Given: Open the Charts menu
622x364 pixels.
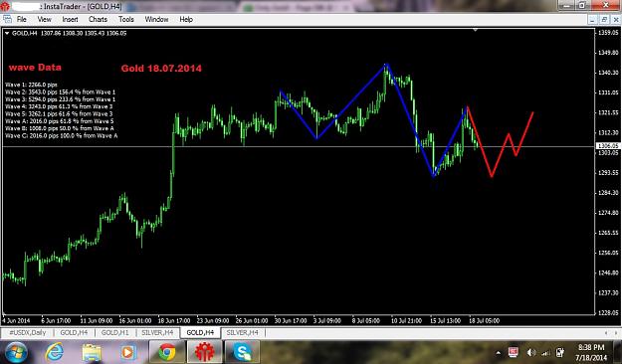Looking at the screenshot, I should [x=98, y=19].
